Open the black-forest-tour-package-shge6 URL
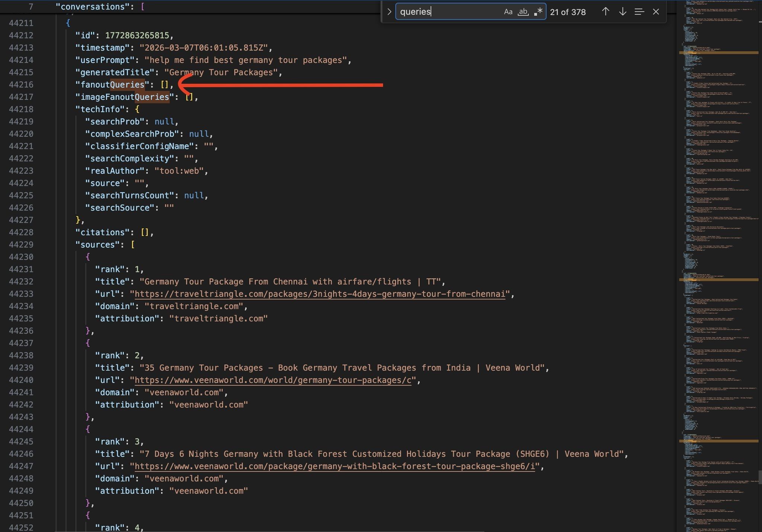This screenshot has height=532, width=762. coord(334,466)
